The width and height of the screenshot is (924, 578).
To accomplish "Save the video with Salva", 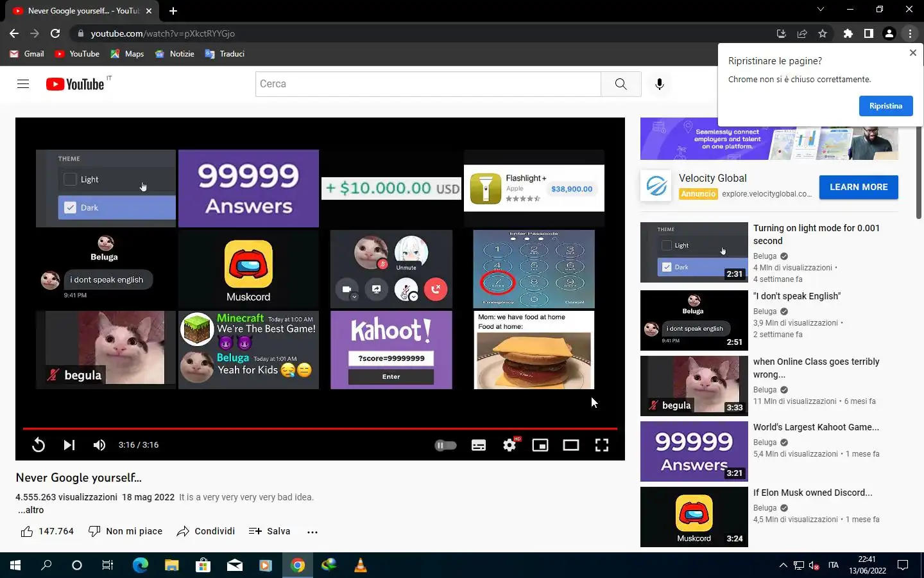I will click(269, 531).
